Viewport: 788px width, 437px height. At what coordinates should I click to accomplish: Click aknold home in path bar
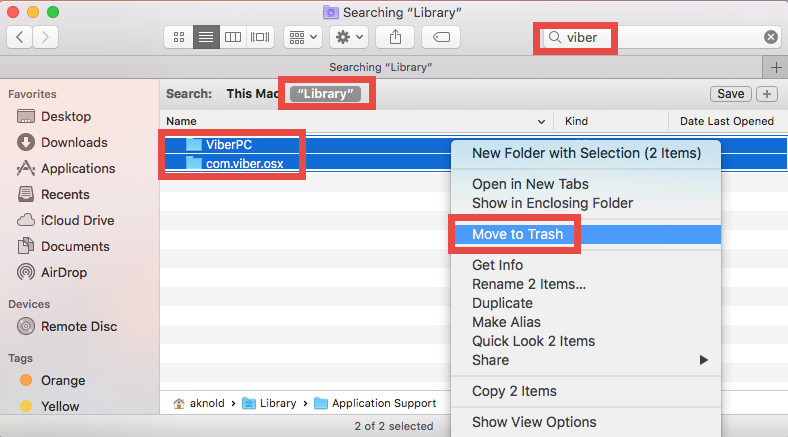pyautogui.click(x=199, y=403)
